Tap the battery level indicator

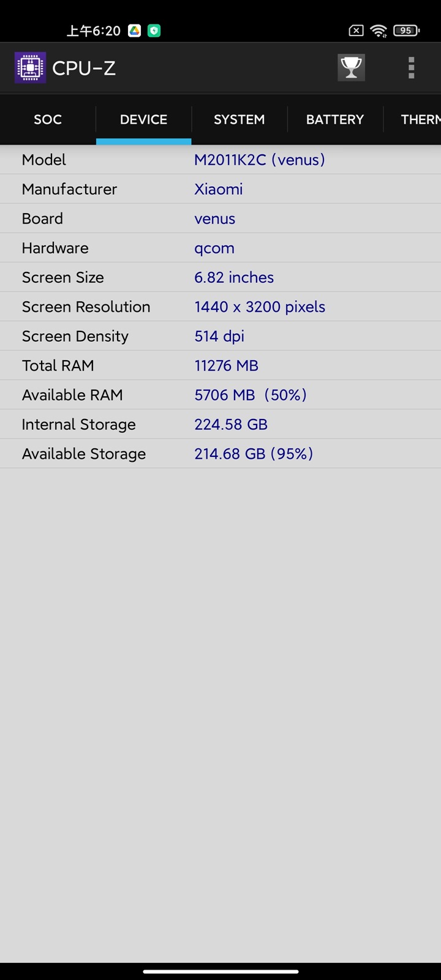tap(406, 31)
